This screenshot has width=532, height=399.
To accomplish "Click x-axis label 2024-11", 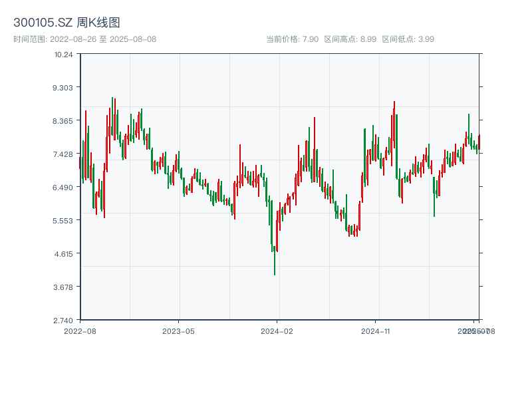I will tap(375, 331).
